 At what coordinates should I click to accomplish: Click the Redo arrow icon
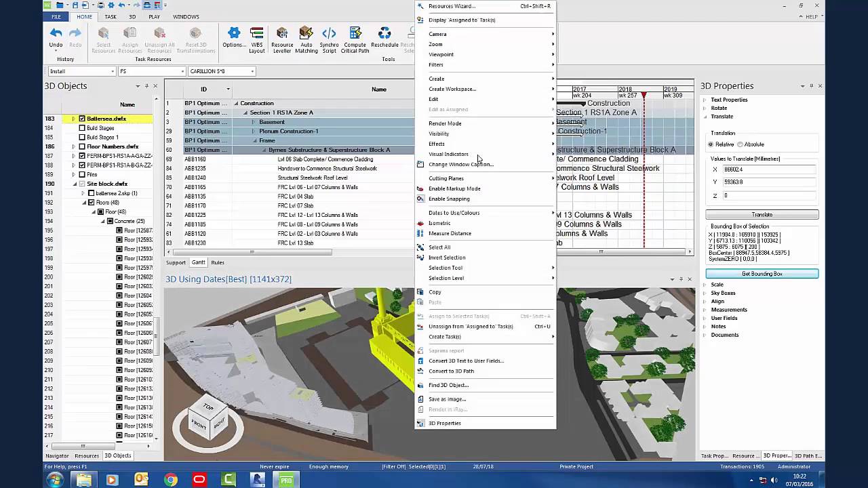[75, 33]
